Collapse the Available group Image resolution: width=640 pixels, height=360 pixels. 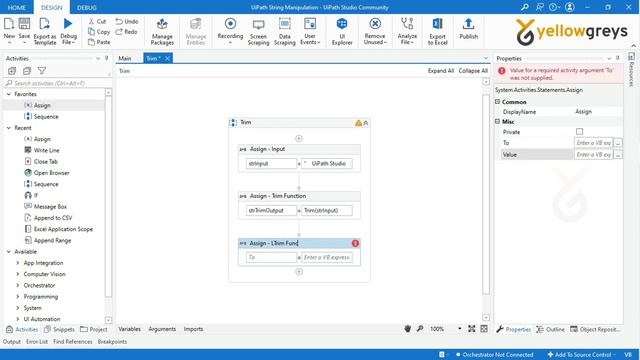click(x=9, y=251)
